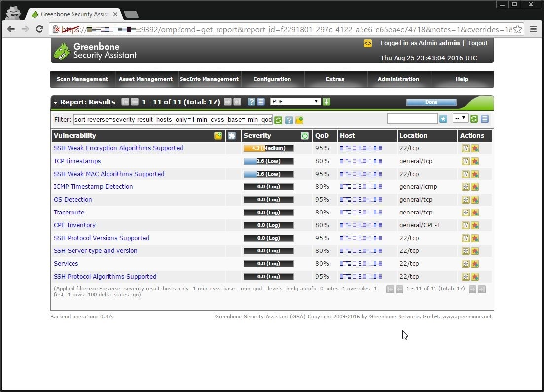Screen dimensions: 544x392
Task: Go to previous page below the results table
Action: (399, 289)
